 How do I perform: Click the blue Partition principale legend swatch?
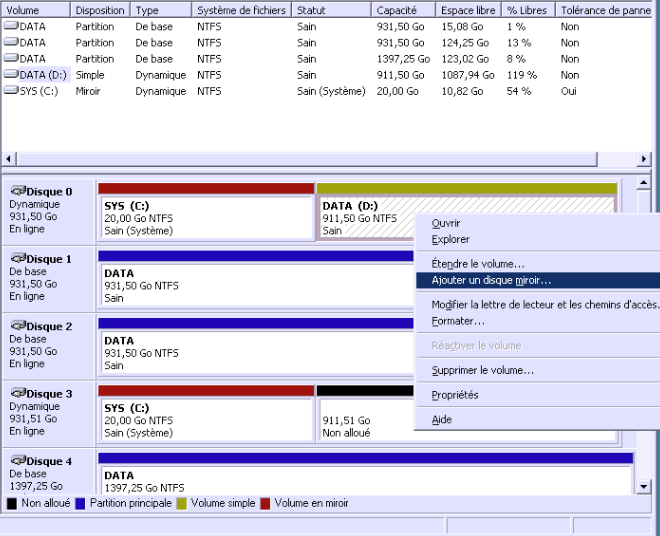click(80, 504)
